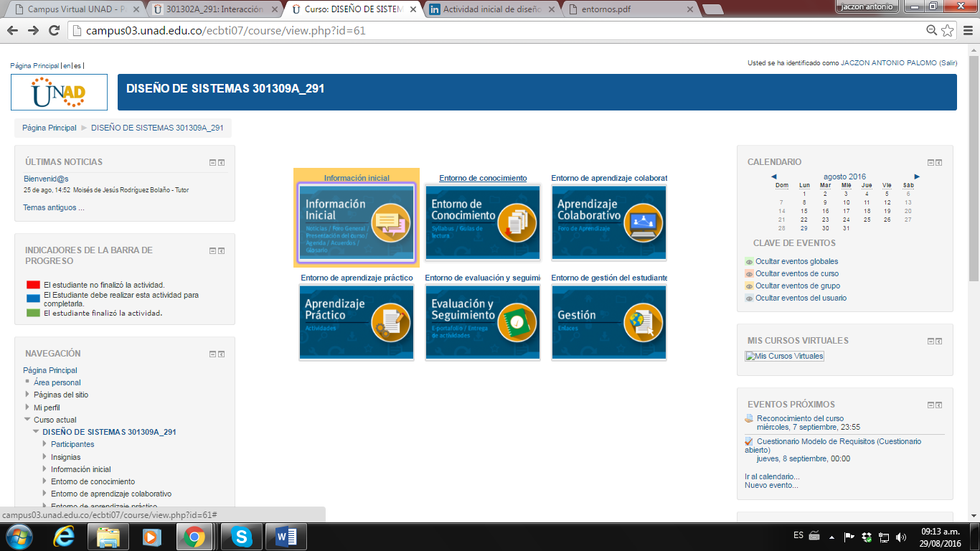Open Microsoft Word from the taskbar
Image resolution: width=980 pixels, height=551 pixels.
coord(286,537)
